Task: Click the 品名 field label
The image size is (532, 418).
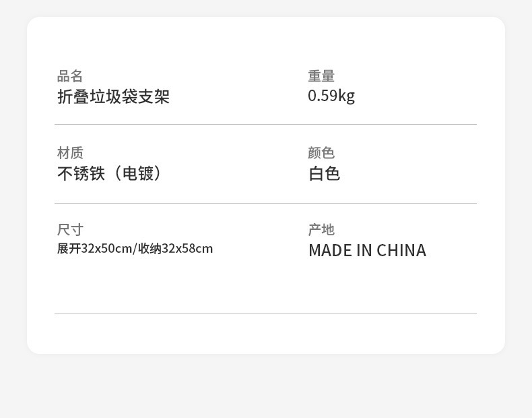Action: 70,76
